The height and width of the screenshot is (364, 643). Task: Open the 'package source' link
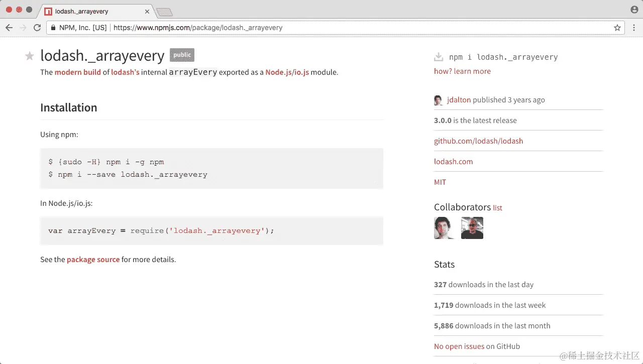pyautogui.click(x=93, y=260)
